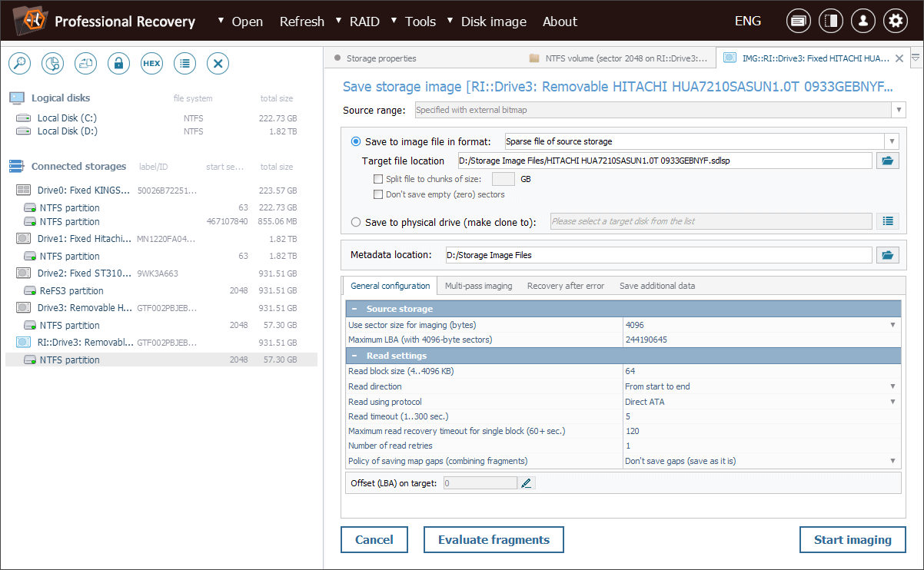
Task: Open the sector size dropdown showing 4096
Action: (893, 325)
